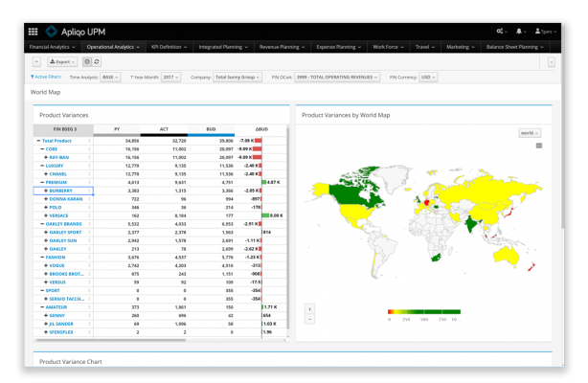Open Revenue Planning menu
Image resolution: width=588 pixels, height=383 pixels.
click(282, 47)
